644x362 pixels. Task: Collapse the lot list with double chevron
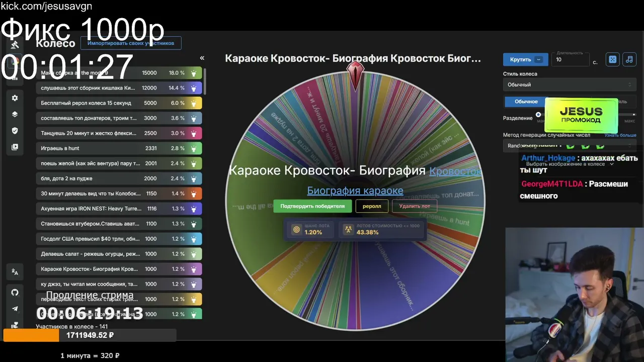tap(202, 58)
